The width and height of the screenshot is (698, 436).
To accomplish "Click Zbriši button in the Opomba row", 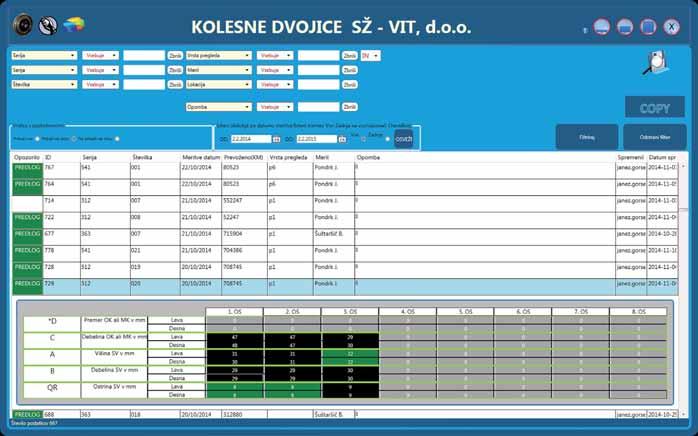I will coord(349,107).
